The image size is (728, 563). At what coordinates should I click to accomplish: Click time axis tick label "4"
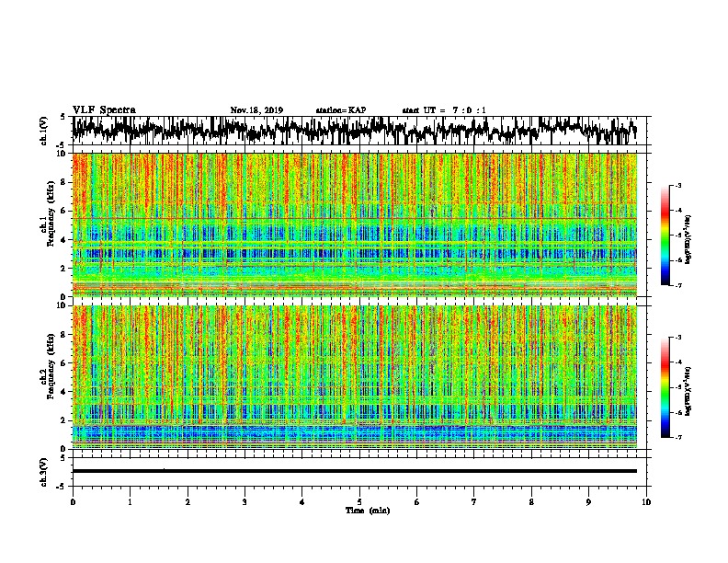(302, 502)
